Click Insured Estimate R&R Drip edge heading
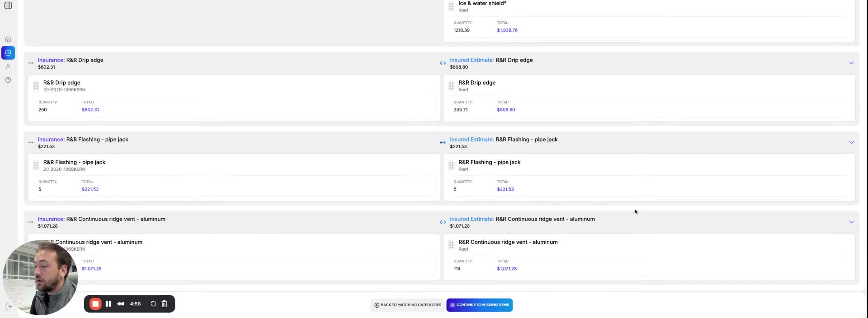Viewport: 868px width, 318px height. (x=491, y=60)
